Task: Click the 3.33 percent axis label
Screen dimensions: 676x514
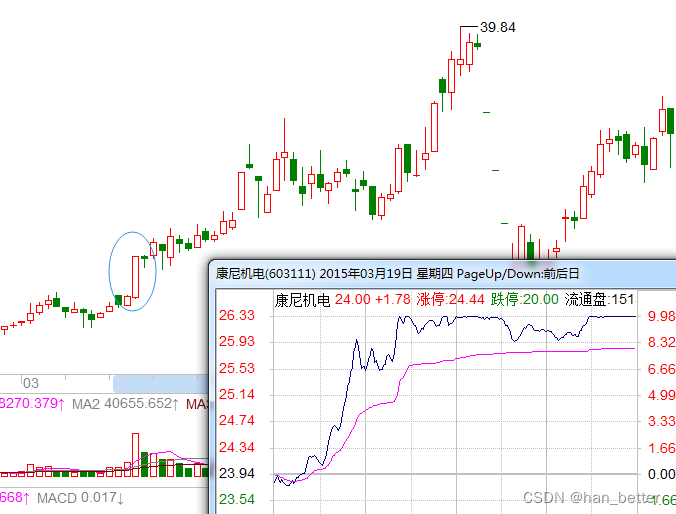Action: [x=662, y=421]
